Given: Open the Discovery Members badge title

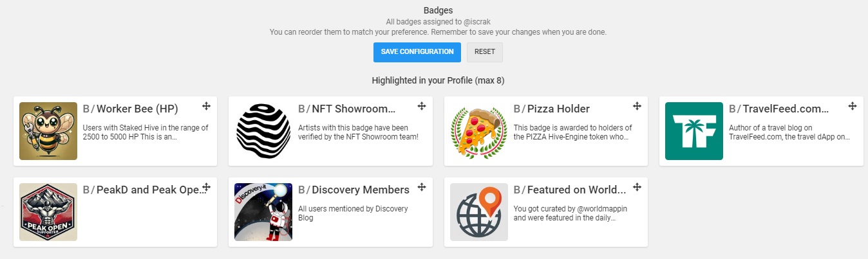Looking at the screenshot, I should click(x=361, y=190).
